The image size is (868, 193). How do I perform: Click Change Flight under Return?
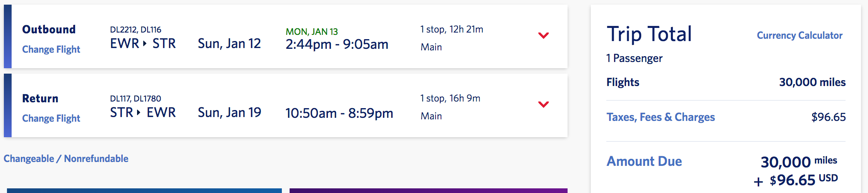coord(51,119)
